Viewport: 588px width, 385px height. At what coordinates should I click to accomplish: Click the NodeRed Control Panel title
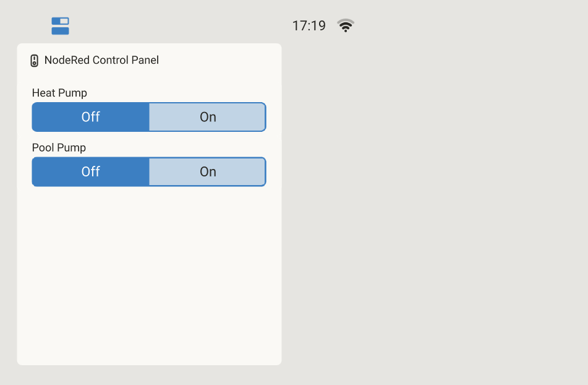[101, 60]
